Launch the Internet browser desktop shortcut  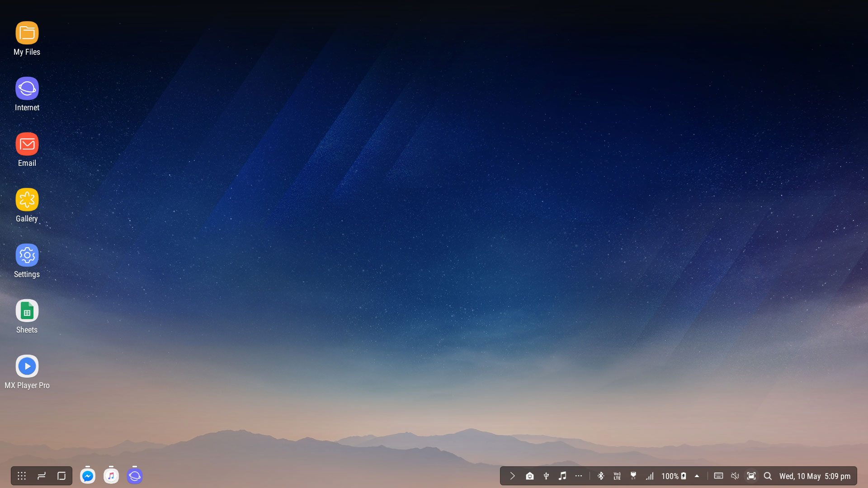coord(27,89)
